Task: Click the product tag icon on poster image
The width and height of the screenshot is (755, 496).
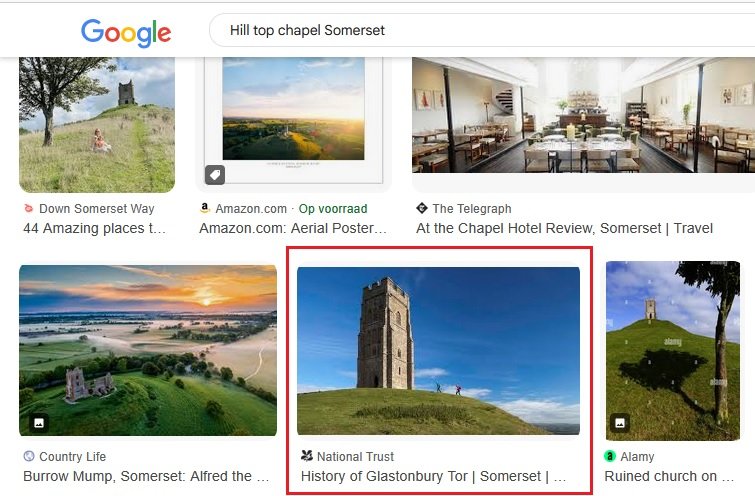Action: [x=215, y=175]
